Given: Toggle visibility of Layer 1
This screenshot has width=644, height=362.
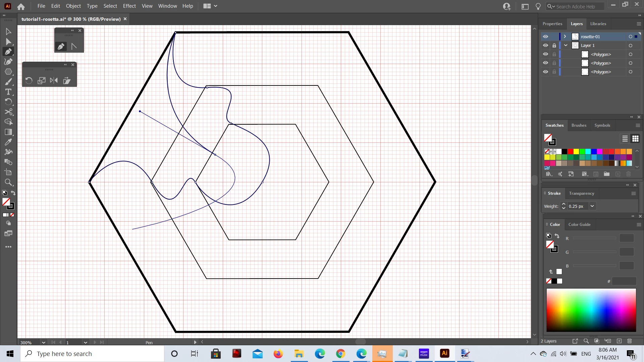Looking at the screenshot, I should 545,45.
